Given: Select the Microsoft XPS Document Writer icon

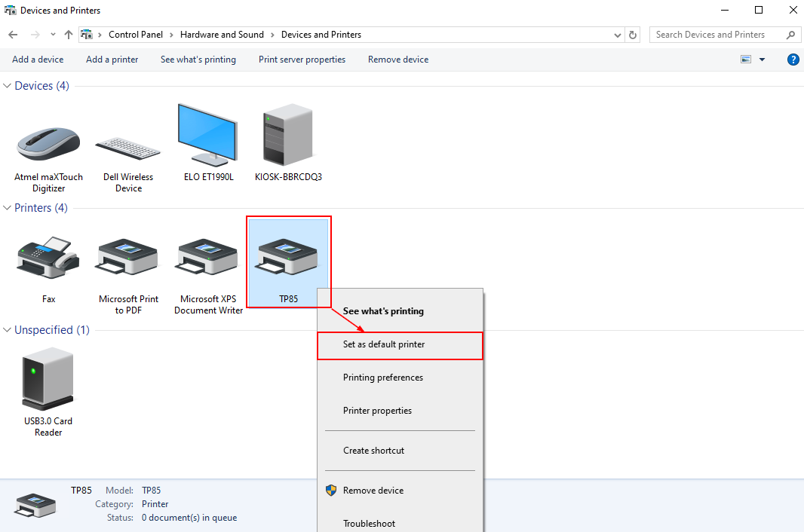Looking at the screenshot, I should tap(208, 258).
